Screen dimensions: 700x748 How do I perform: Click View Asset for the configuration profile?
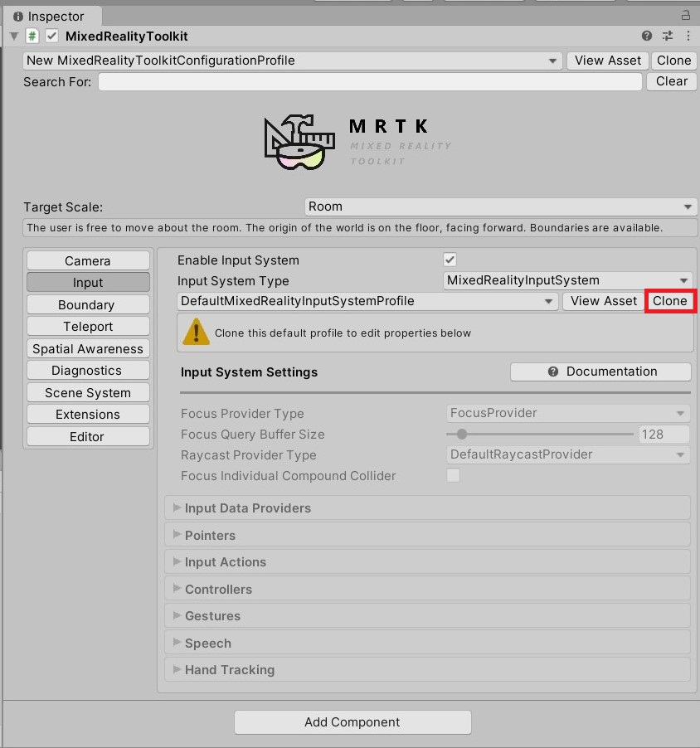(x=607, y=61)
